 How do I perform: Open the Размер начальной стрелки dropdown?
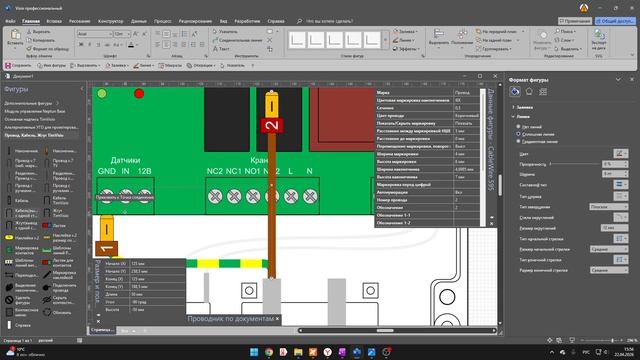pyautogui.click(x=609, y=249)
